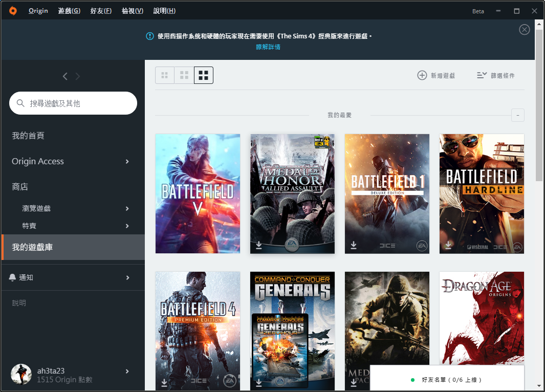
Task: Click the 新增遊戲 plus circle icon
Action: [422, 75]
